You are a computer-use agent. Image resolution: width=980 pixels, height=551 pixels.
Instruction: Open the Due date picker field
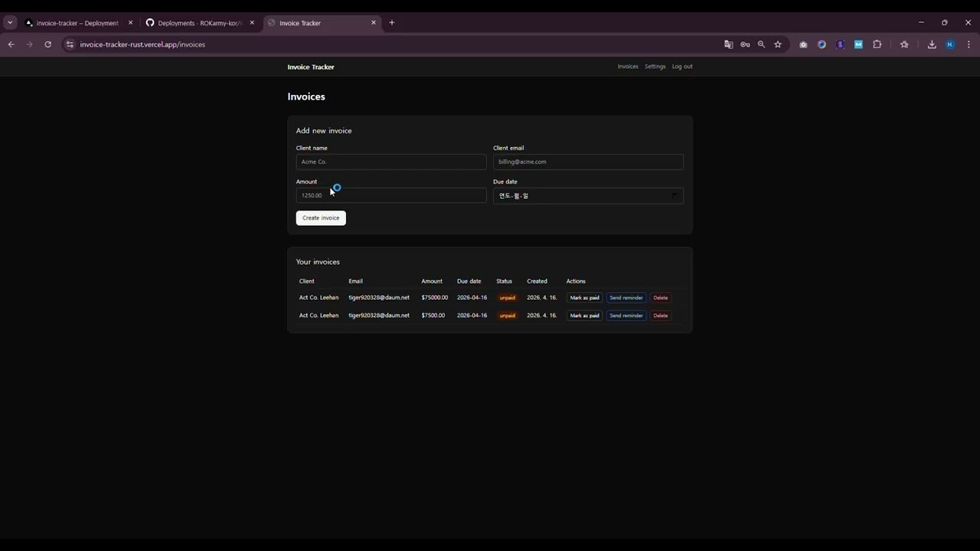coord(587,195)
